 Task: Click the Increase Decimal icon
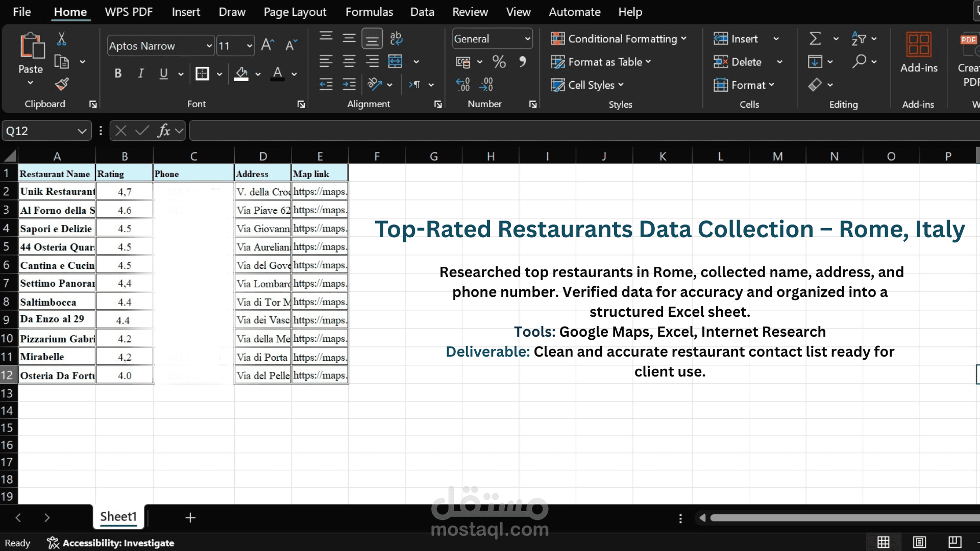click(x=463, y=85)
